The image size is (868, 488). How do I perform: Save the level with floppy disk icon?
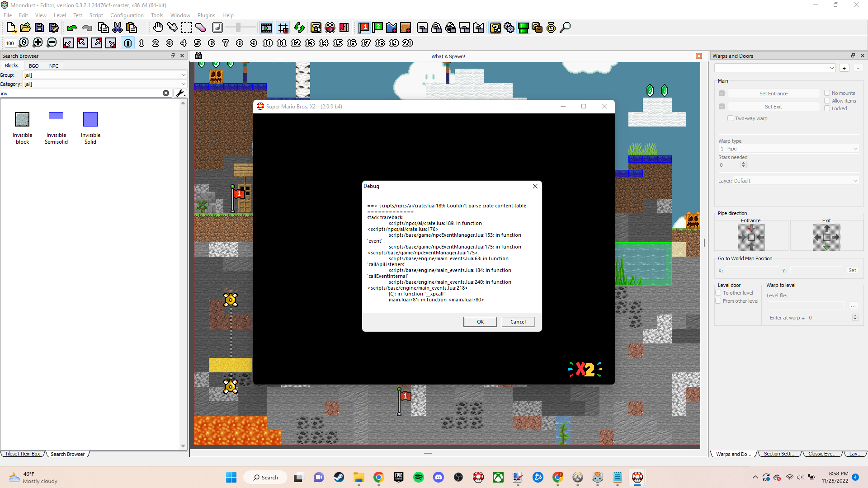point(39,28)
